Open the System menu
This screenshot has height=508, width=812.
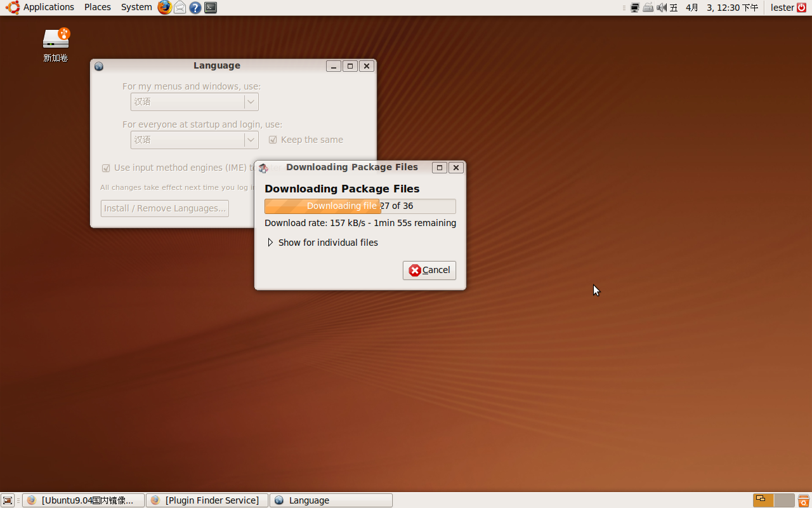coord(136,7)
